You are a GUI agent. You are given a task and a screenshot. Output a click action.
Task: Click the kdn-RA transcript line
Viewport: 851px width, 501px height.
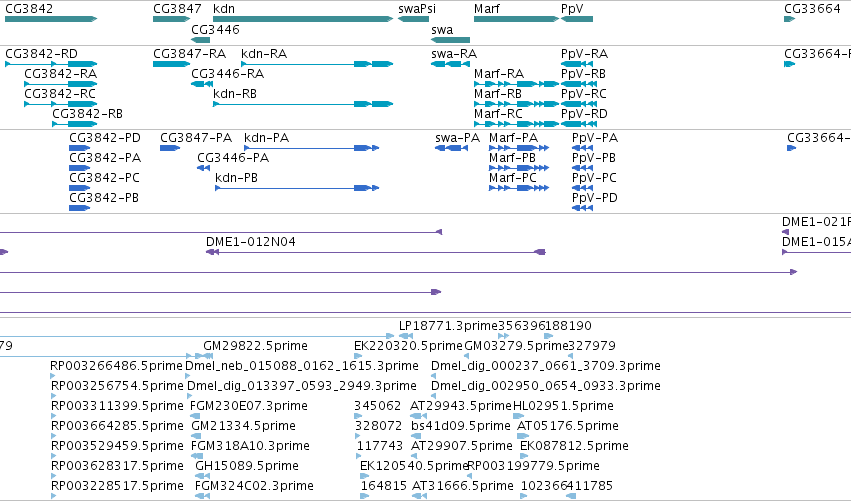pyautogui.click(x=317, y=64)
